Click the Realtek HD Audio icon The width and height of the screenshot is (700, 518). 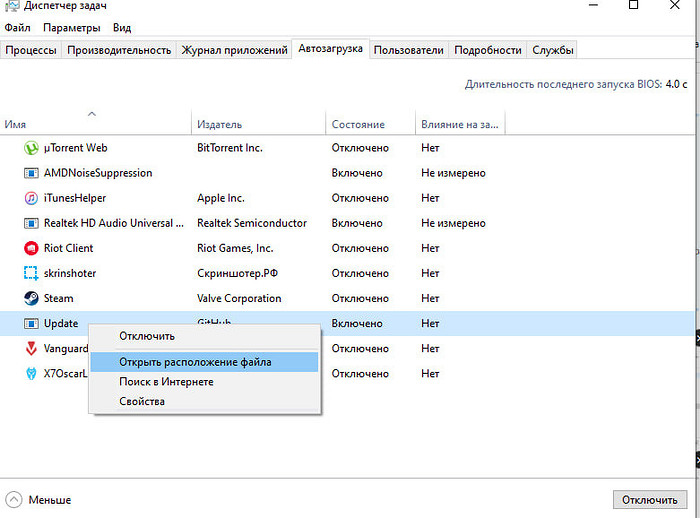point(31,223)
